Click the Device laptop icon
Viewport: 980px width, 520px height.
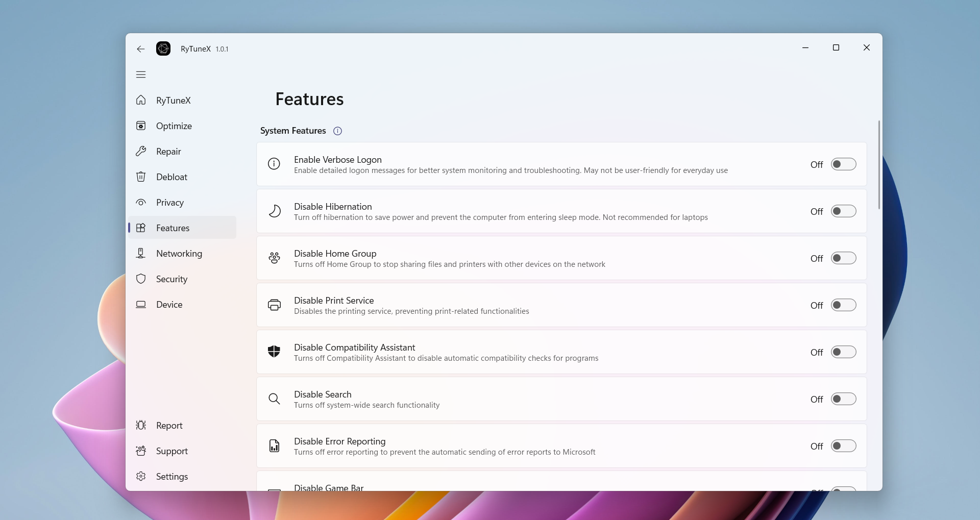click(x=141, y=304)
